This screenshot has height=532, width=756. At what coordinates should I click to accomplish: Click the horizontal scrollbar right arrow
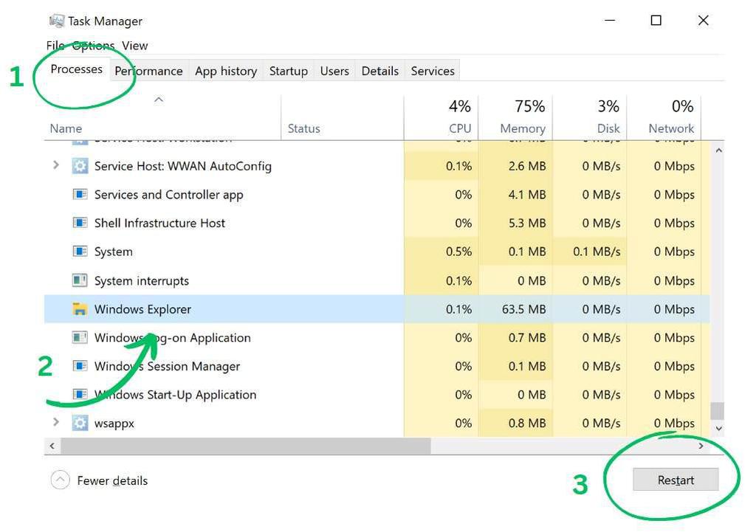click(x=701, y=446)
